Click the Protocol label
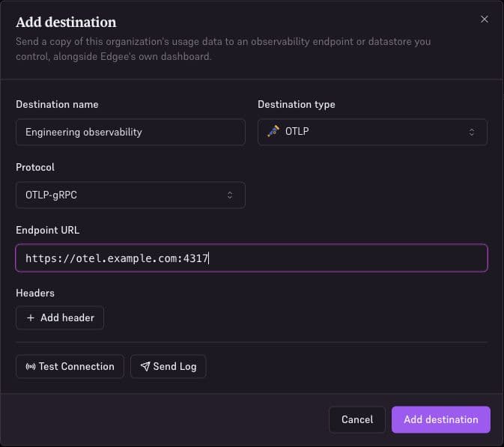 click(35, 167)
